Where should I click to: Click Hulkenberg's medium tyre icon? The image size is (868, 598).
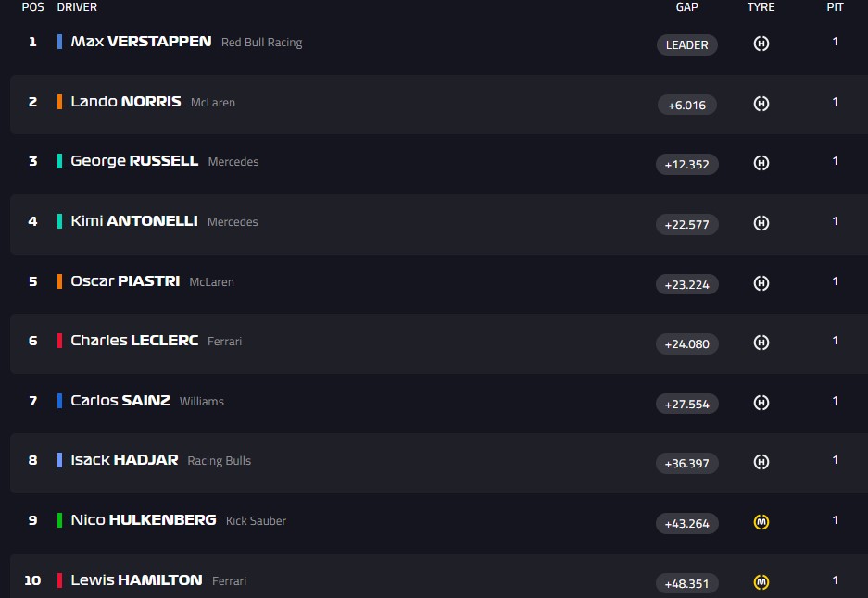coord(761,522)
